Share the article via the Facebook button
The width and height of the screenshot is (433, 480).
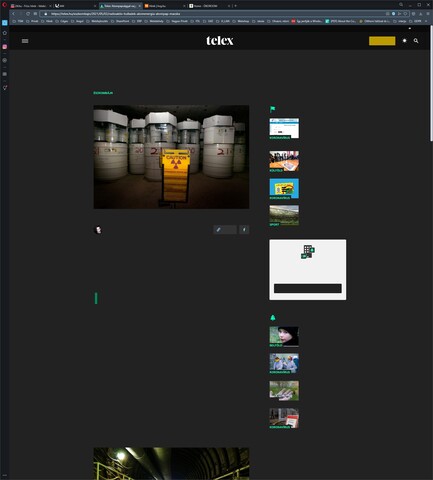click(244, 230)
